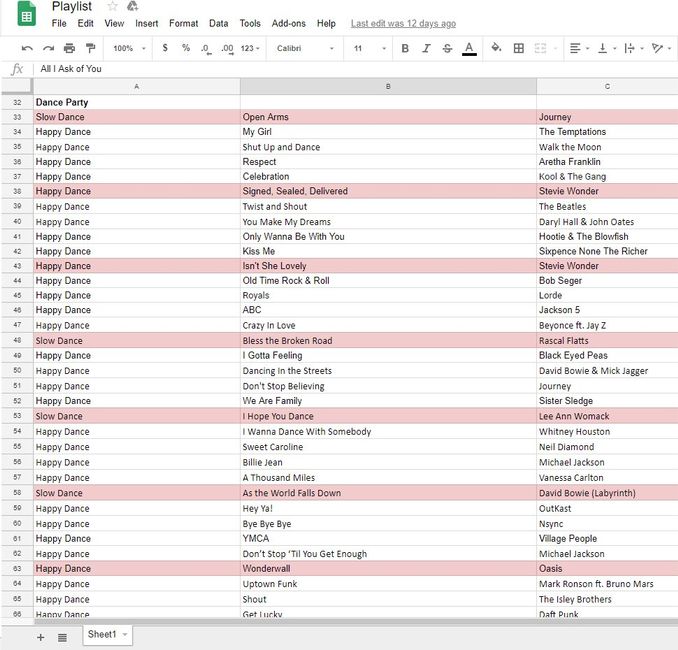678x650 pixels.
Task: Toggle italic formatting
Action: [426, 48]
